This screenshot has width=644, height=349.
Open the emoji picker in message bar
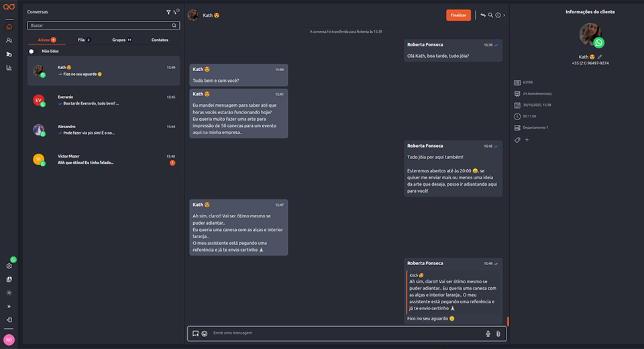point(205,334)
